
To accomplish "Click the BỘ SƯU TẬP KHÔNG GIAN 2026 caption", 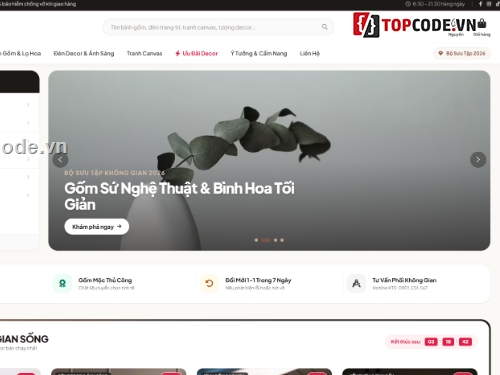I will 114,173.
